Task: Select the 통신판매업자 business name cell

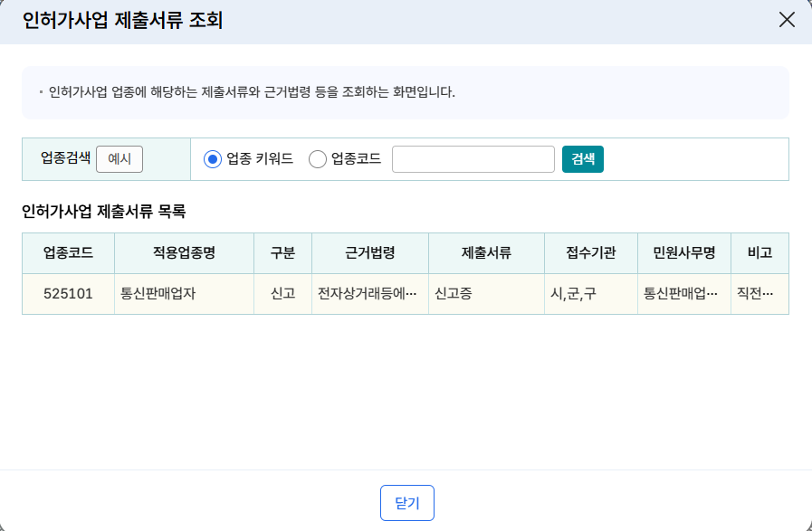Action: (x=184, y=293)
